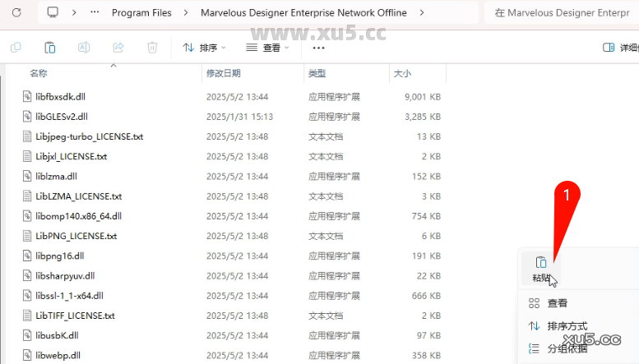Click the Paste icon in the toolbar
The image size is (639, 364).
[x=50, y=48]
